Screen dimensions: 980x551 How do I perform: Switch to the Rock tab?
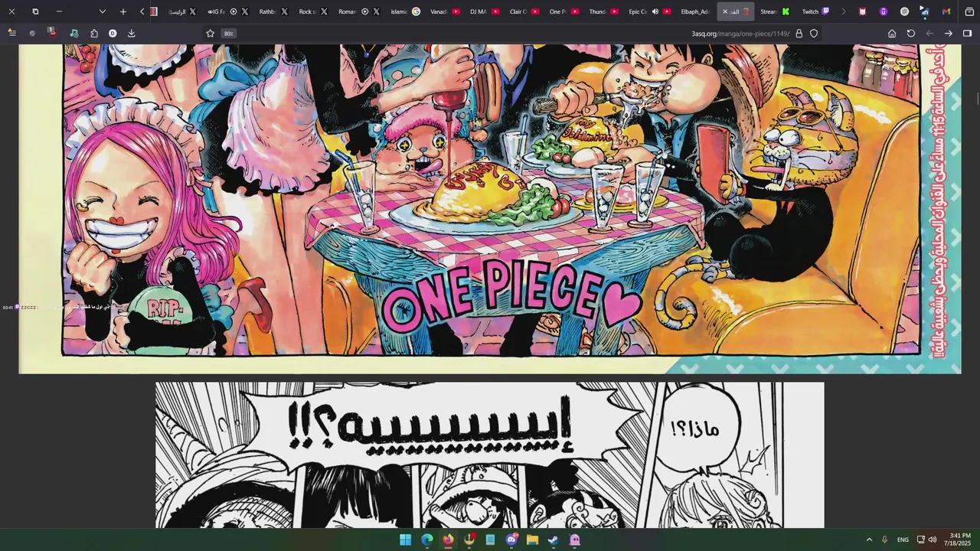click(x=312, y=11)
